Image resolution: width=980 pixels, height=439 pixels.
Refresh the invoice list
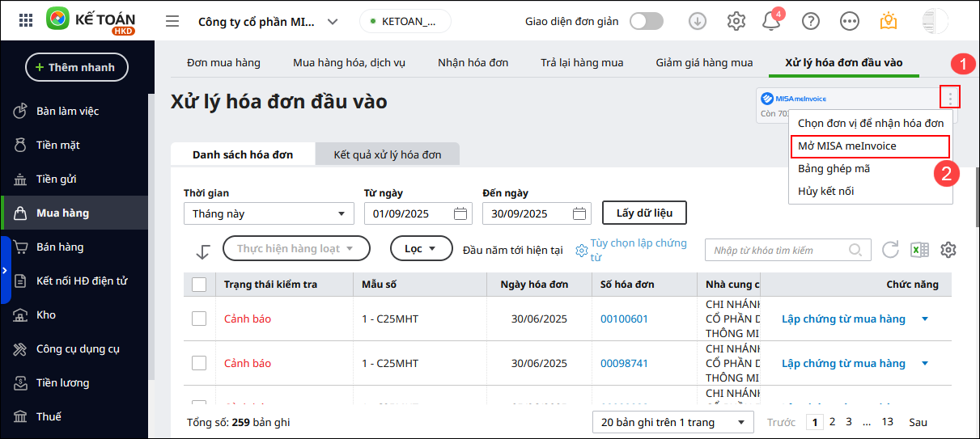click(x=890, y=250)
